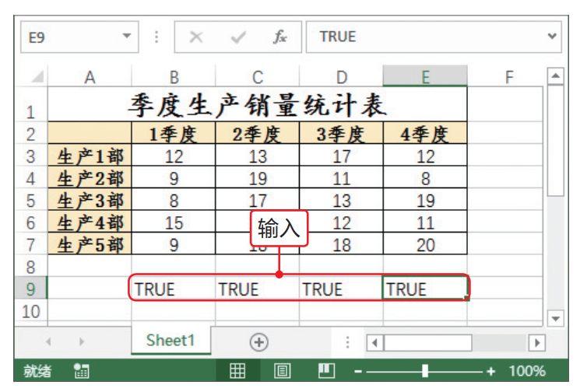
Task: Click cell E9 containing TRUE
Action: coord(425,289)
